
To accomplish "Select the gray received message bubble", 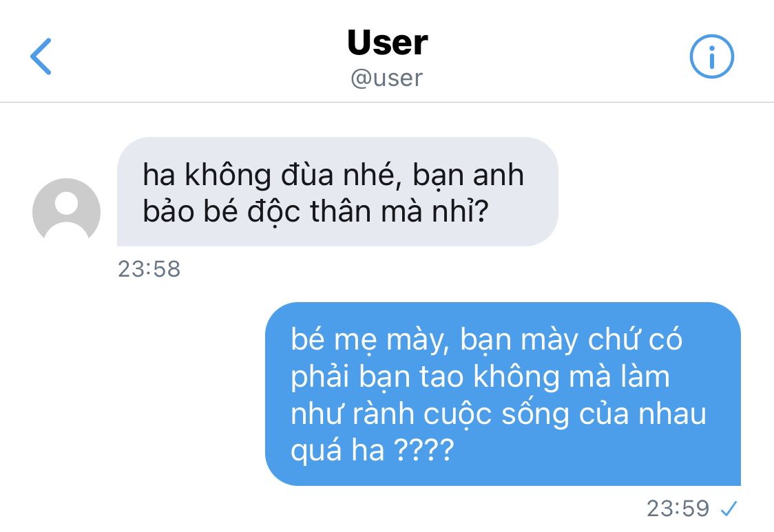I will (337, 191).
